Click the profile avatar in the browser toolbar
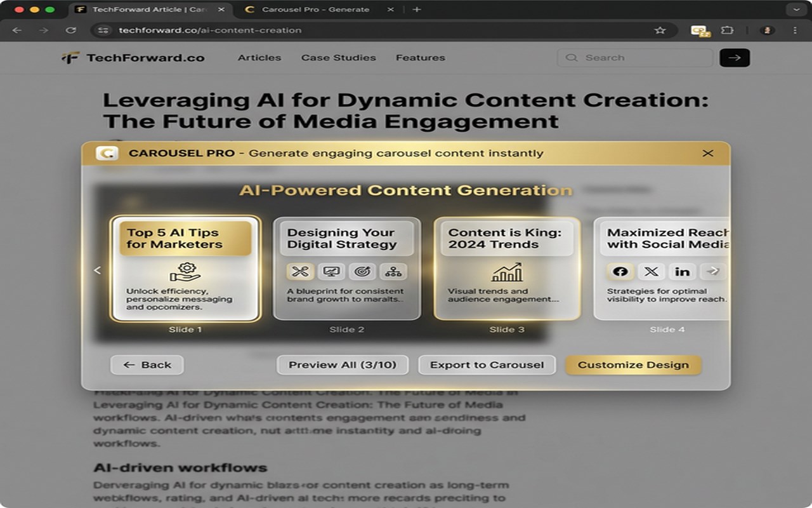The width and height of the screenshot is (812, 508). tap(768, 30)
